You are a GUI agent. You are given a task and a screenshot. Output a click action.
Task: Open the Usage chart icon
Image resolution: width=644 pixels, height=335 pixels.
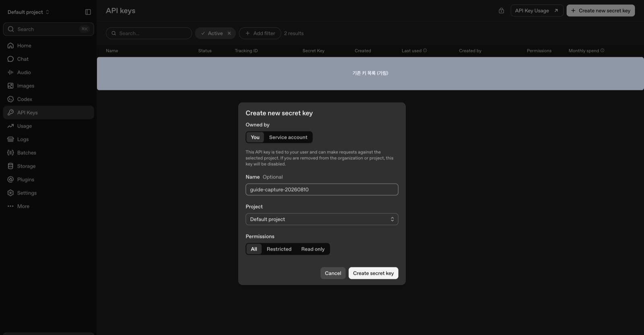pos(10,126)
